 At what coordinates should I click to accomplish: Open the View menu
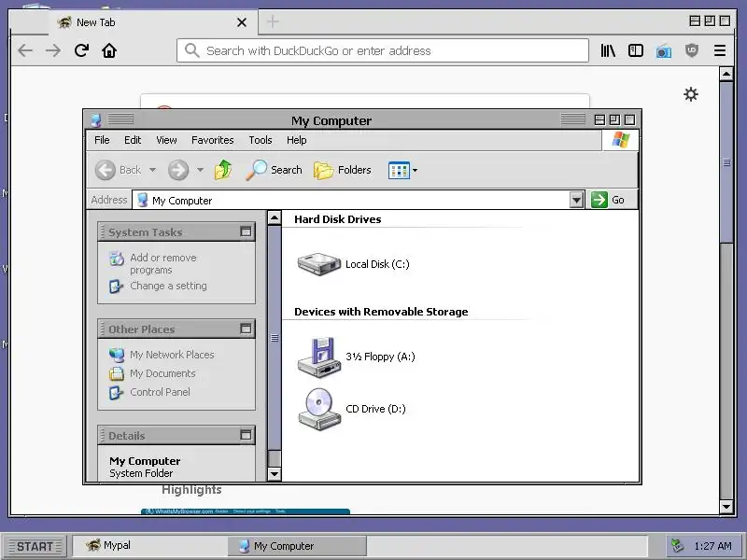pos(166,140)
